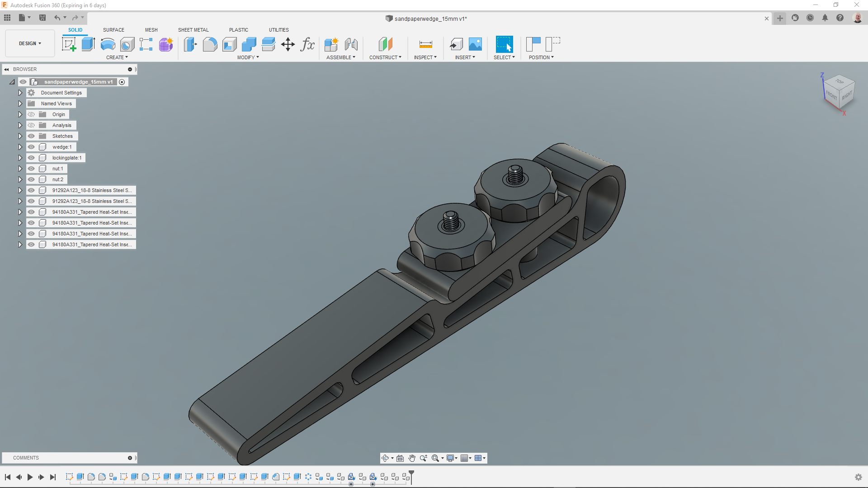Open the Help question mark menu
The height and width of the screenshot is (488, 868).
pyautogui.click(x=840, y=18)
